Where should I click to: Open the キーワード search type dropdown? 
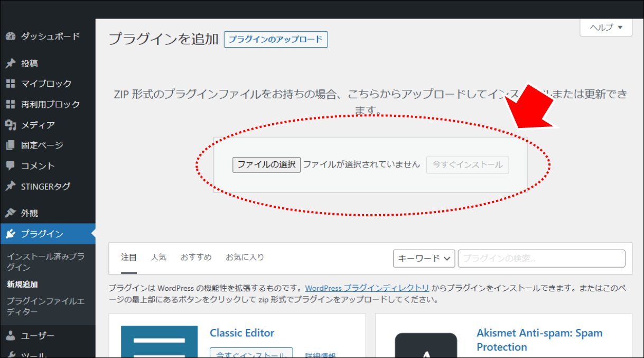tap(424, 259)
